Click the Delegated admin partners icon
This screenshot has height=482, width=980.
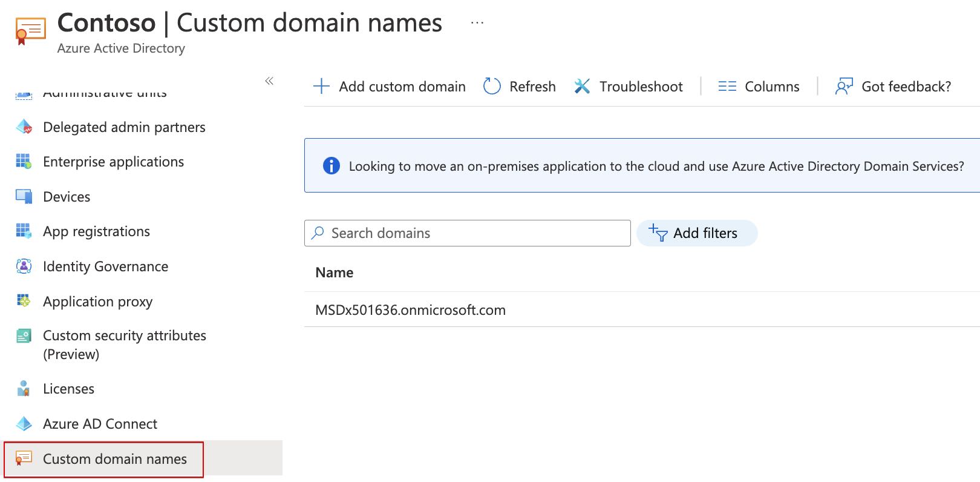point(24,127)
